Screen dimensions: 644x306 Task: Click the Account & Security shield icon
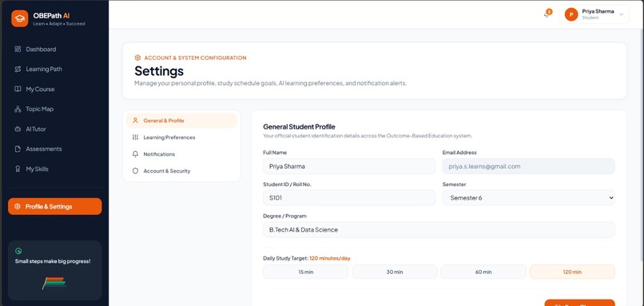click(135, 171)
